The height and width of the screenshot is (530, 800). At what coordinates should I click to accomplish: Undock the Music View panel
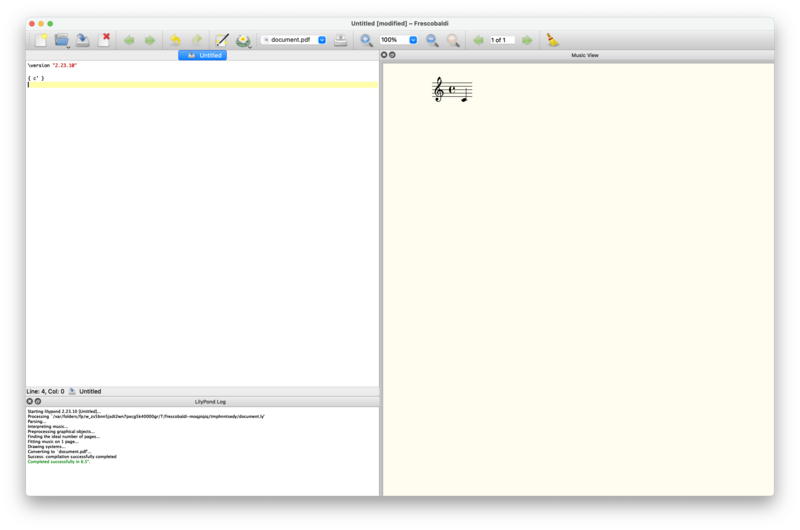[x=392, y=55]
